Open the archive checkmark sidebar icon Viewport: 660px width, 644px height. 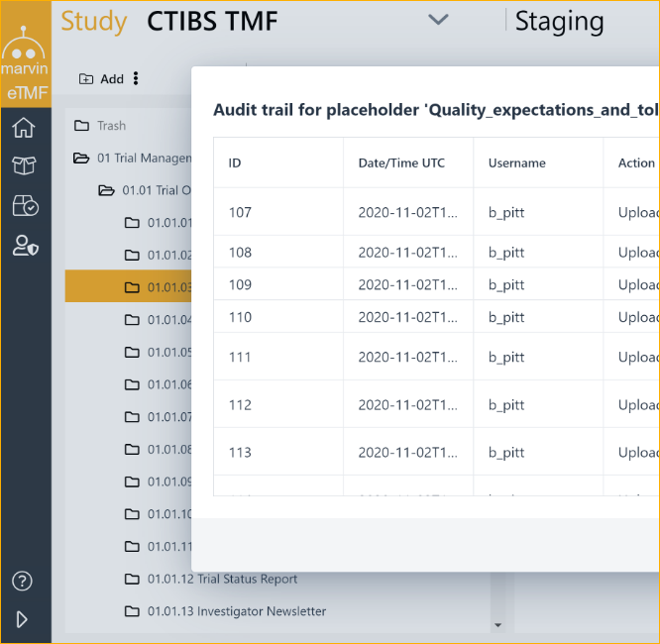pyautogui.click(x=25, y=205)
